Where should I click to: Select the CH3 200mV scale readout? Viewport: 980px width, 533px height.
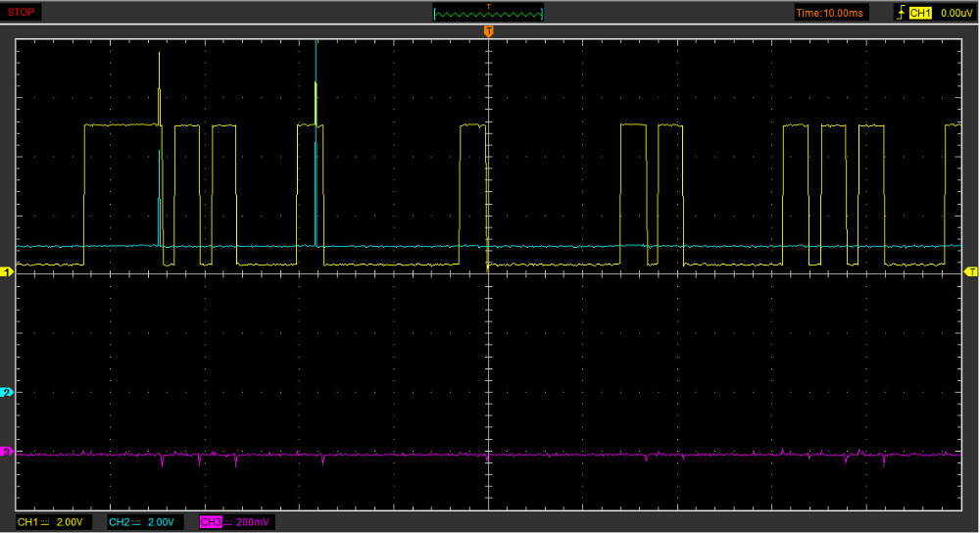237,522
